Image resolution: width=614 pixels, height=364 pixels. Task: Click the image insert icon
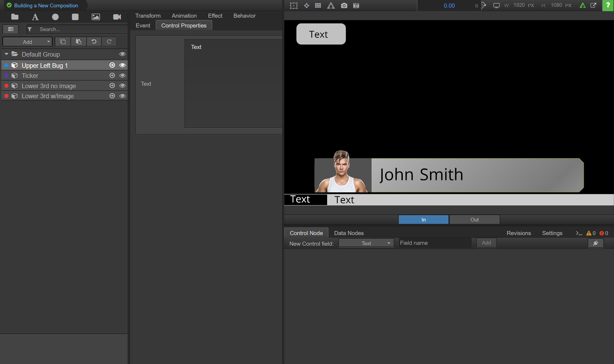point(96,17)
